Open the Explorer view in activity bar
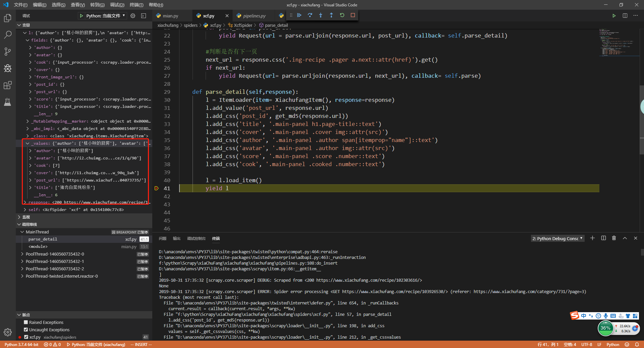 (7, 18)
